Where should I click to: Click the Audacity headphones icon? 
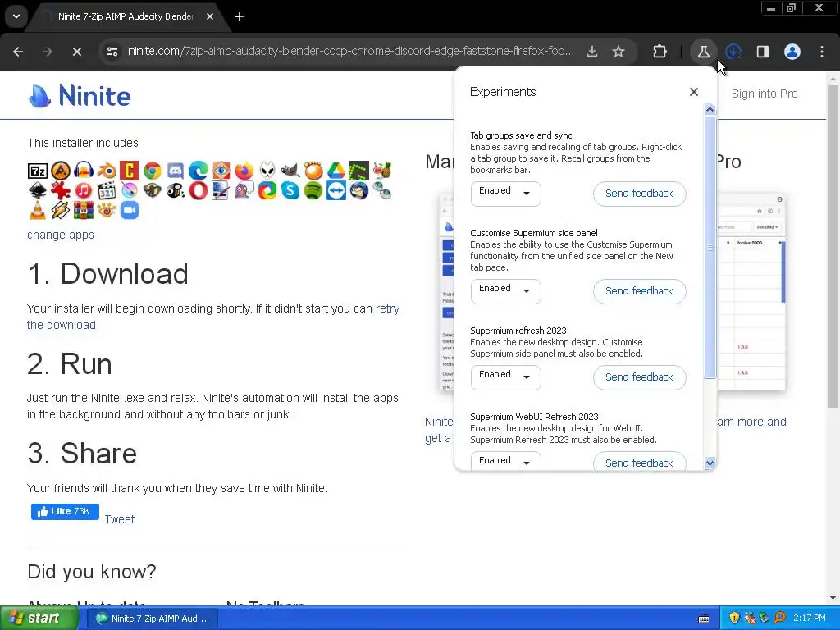point(84,171)
